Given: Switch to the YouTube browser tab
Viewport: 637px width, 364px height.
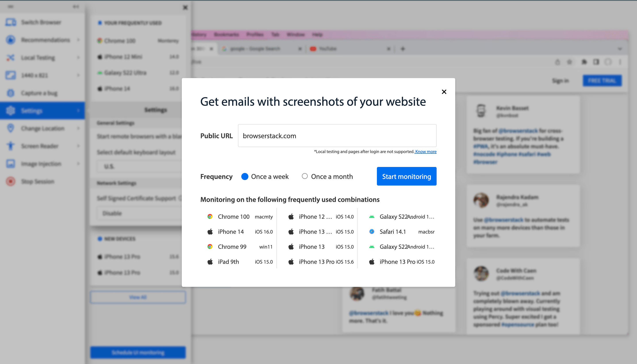Looking at the screenshot, I should pos(328,48).
